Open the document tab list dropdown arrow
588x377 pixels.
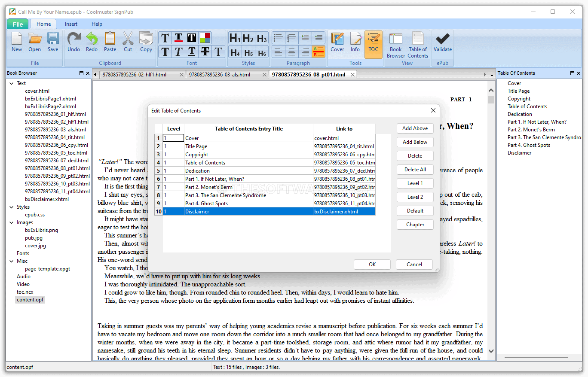point(492,75)
